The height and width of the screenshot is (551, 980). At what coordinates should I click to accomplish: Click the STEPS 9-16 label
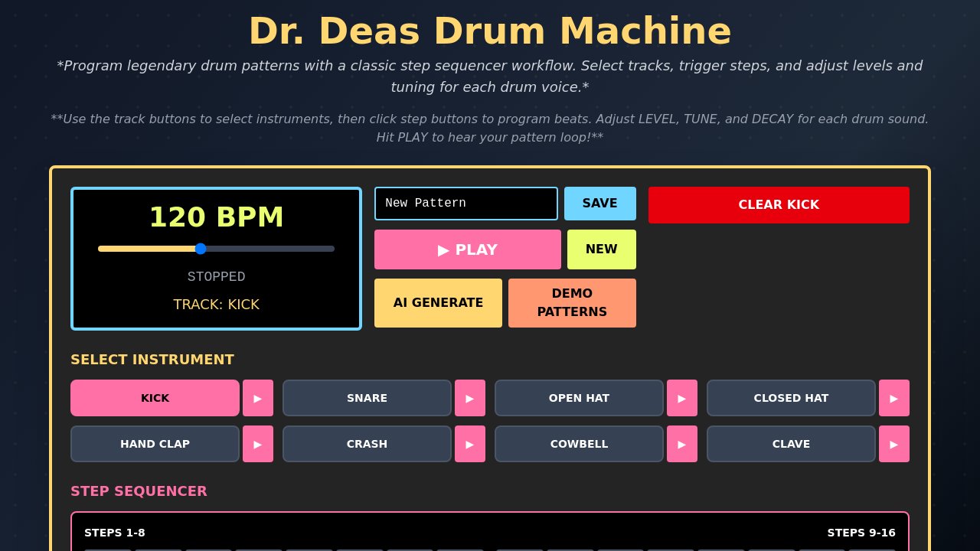pos(861,533)
